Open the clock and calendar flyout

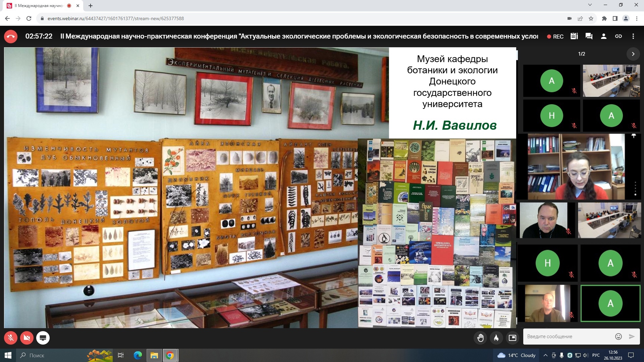pyautogui.click(x=613, y=355)
